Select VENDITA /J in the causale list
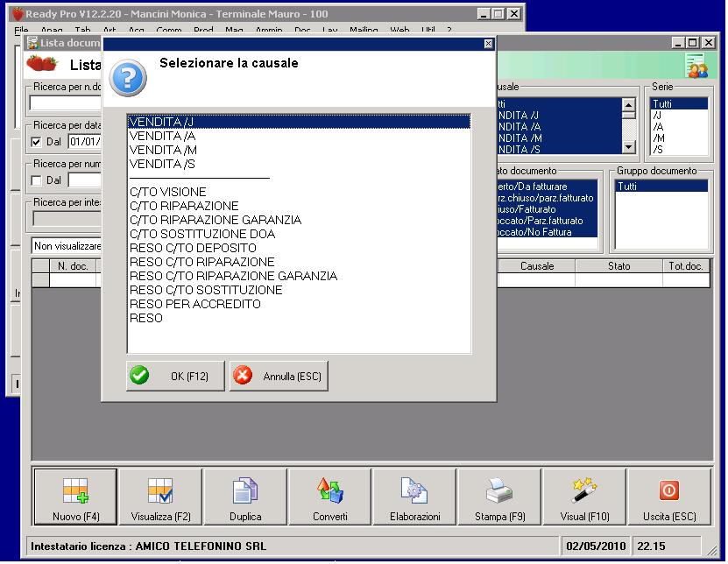 (x=299, y=122)
